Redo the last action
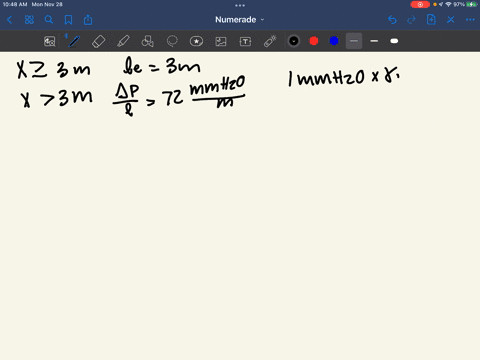The width and height of the screenshot is (480, 360). (411, 20)
